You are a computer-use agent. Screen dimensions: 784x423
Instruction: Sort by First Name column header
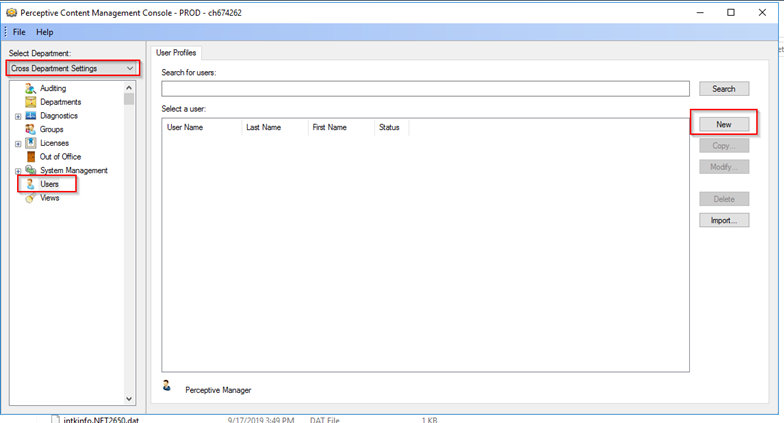(341, 128)
